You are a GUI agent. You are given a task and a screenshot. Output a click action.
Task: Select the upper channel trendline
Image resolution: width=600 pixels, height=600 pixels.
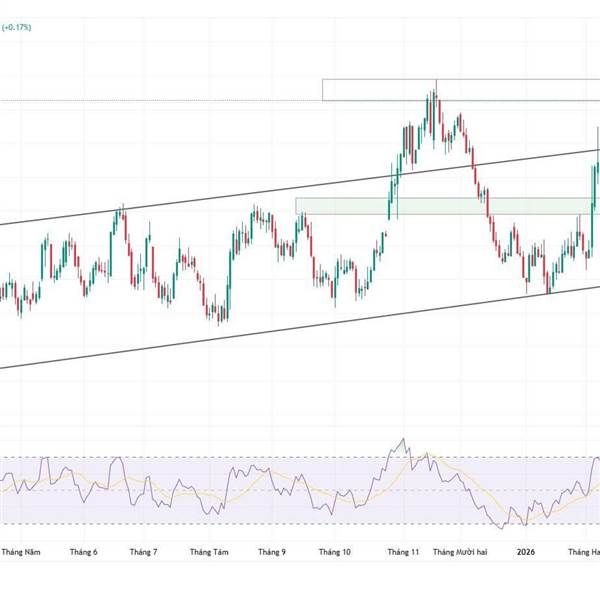point(200,199)
